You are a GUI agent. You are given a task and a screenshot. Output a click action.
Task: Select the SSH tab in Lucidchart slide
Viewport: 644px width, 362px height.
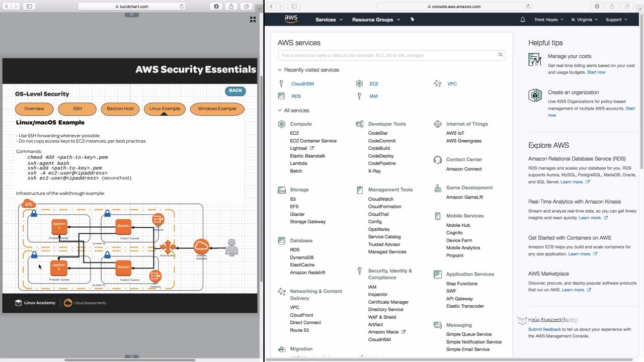pyautogui.click(x=77, y=109)
